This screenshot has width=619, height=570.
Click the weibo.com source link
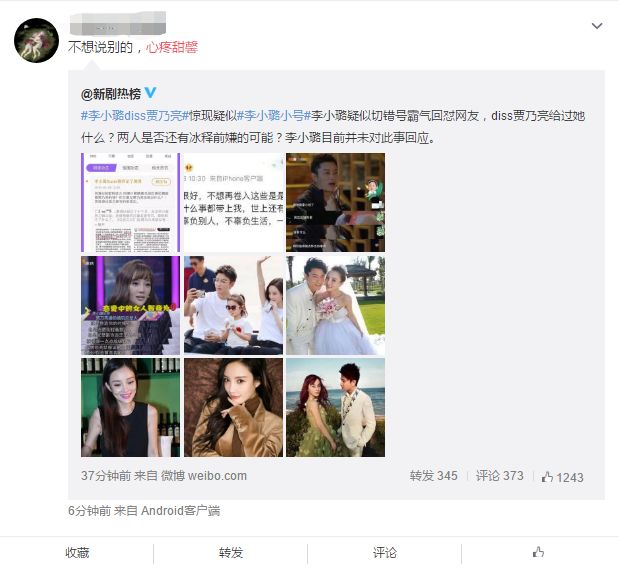click(x=217, y=476)
